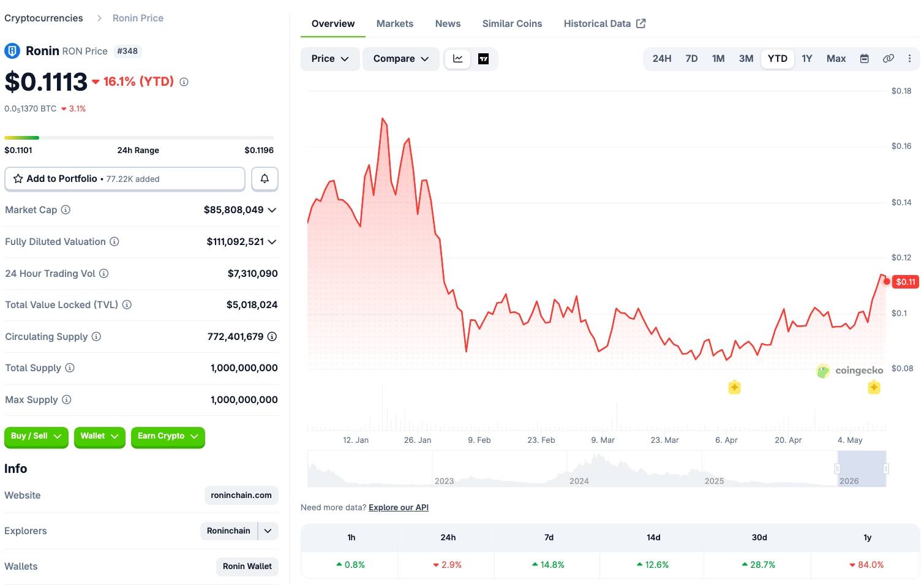Click the #348 rank badge
The height and width of the screenshot is (585, 924).
[127, 51]
